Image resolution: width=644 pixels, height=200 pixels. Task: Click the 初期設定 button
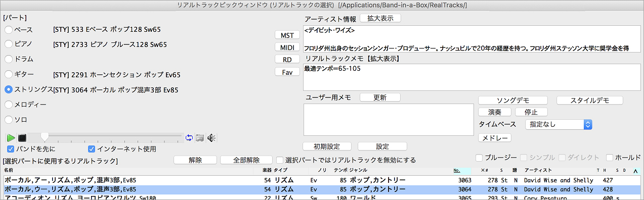(326, 146)
